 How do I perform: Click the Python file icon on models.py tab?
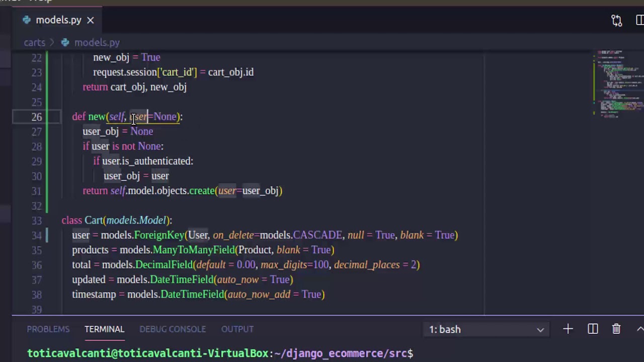click(26, 20)
